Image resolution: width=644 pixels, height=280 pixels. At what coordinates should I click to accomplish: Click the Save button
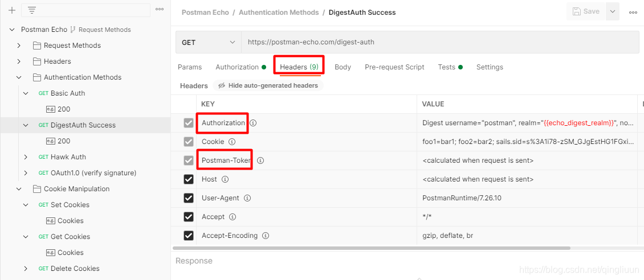[586, 11]
